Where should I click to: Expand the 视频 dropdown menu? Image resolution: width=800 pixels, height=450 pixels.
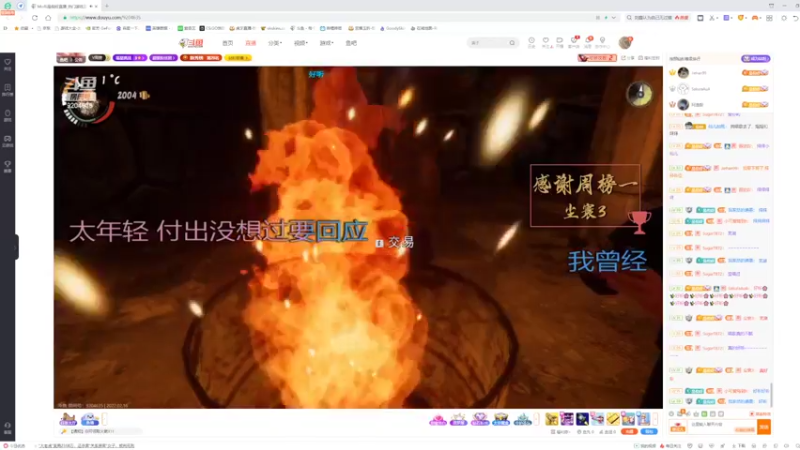301,43
